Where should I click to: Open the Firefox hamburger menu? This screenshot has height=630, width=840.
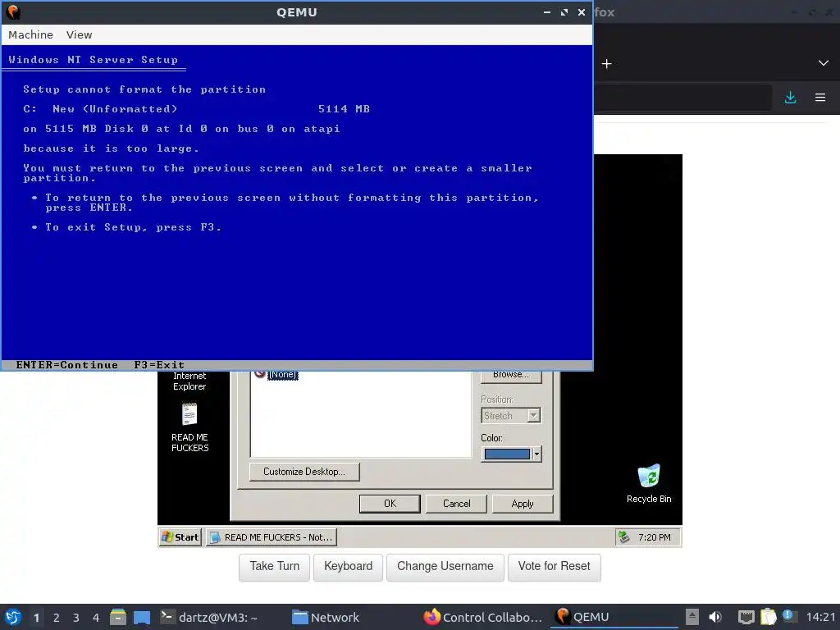click(x=820, y=98)
